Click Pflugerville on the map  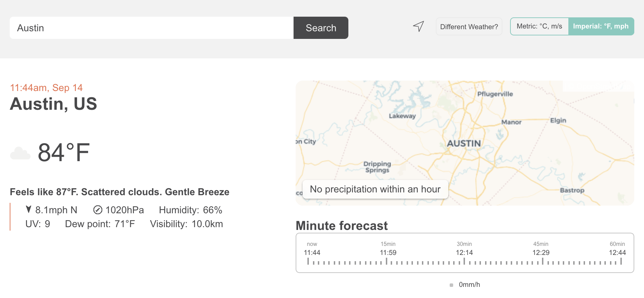(x=495, y=94)
